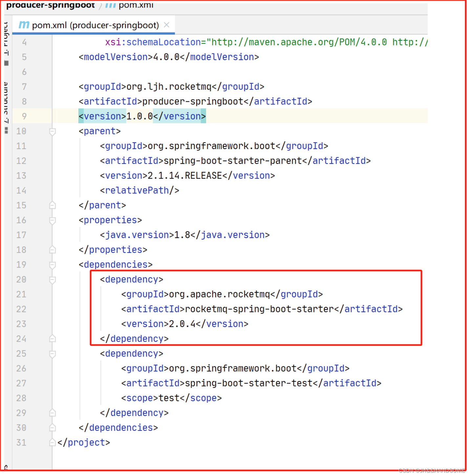Image resolution: width=470 pixels, height=476 pixels.
Task: Click version value 2.0.4
Action: [182, 324]
